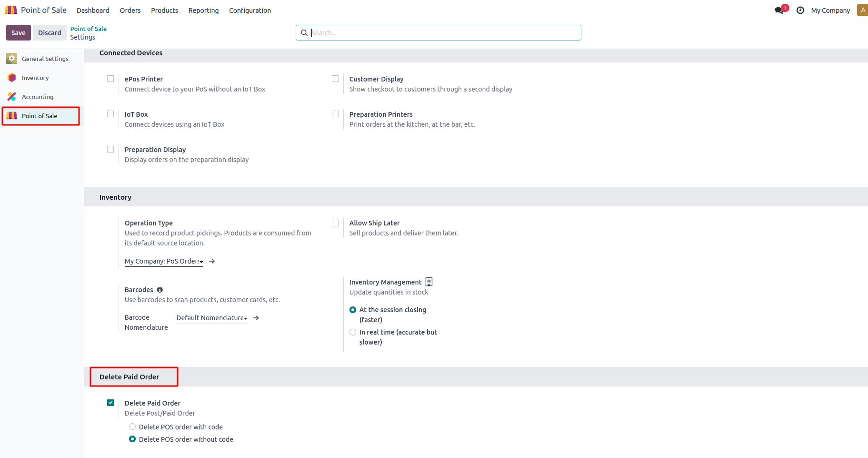Click the Point of Sale app logo
868x458 pixels.
[x=11, y=10]
